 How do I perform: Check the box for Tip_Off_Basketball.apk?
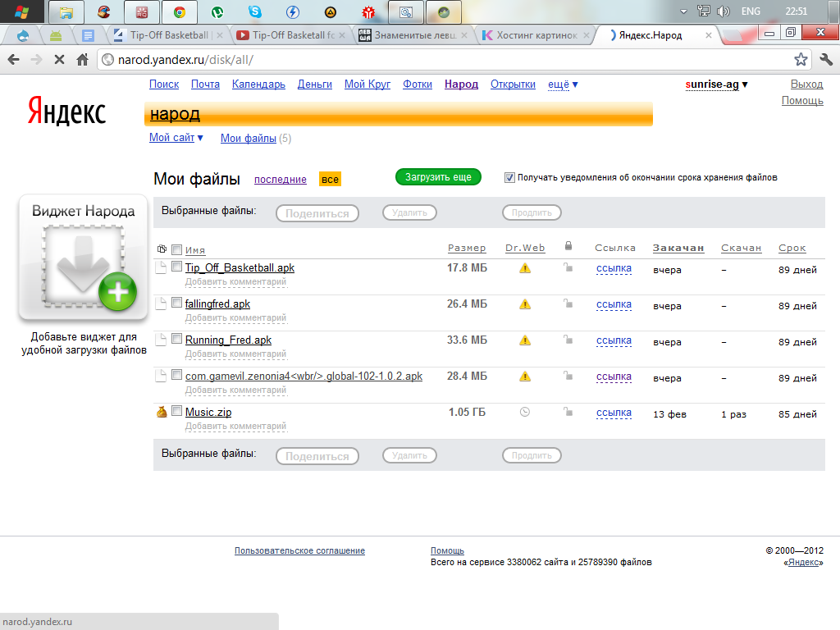177,267
